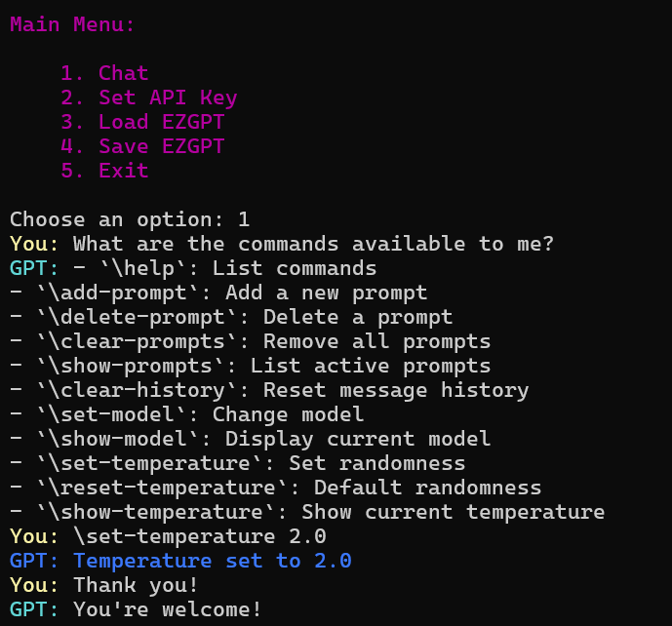Click the '\show-temperature' command entry

[307, 513]
